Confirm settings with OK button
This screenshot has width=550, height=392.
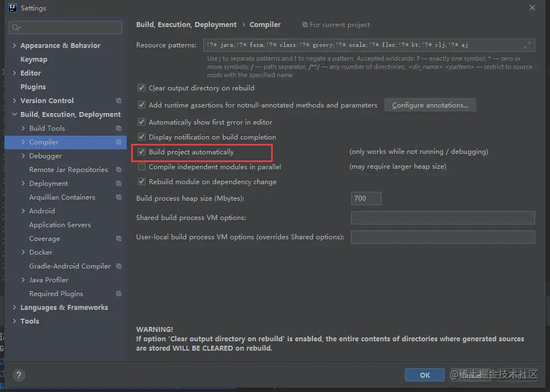point(425,375)
